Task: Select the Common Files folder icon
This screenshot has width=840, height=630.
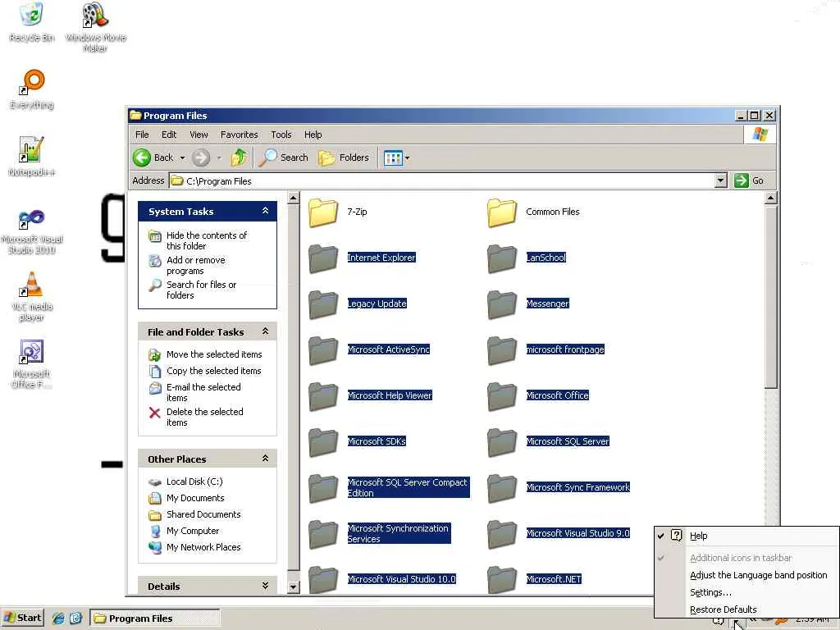Action: [502, 212]
